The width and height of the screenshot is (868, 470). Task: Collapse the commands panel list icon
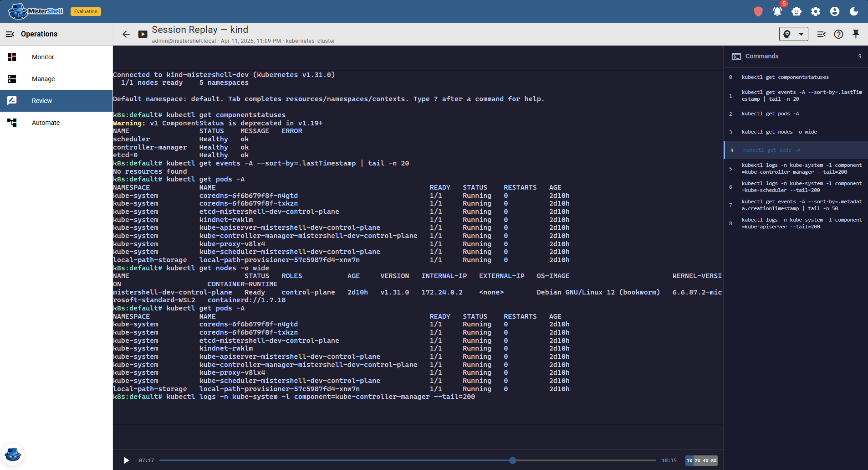822,34
